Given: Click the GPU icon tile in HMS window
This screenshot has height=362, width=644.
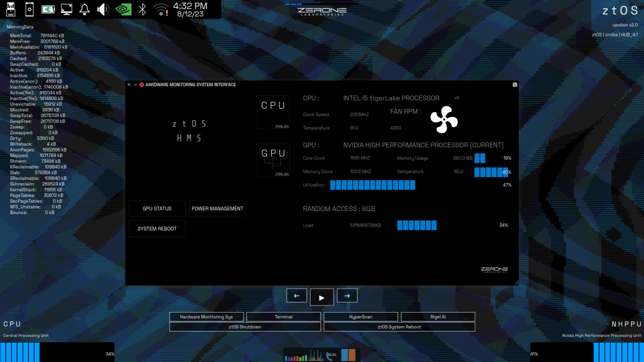Looking at the screenshot, I should tap(273, 160).
